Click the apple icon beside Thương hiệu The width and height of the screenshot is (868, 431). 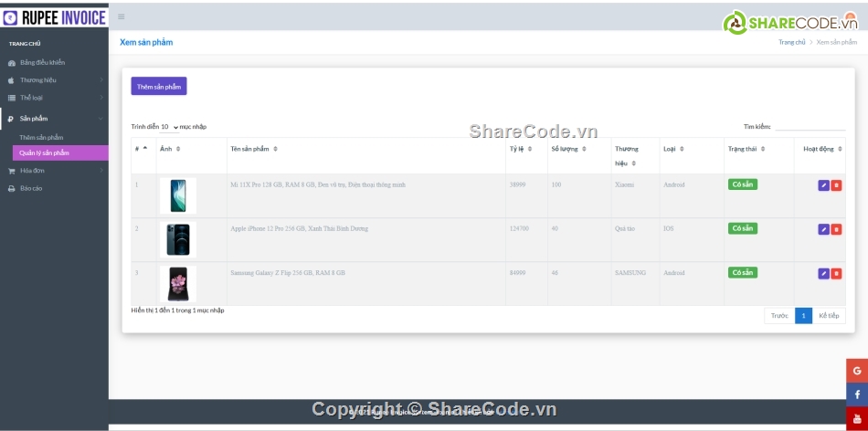click(x=11, y=80)
